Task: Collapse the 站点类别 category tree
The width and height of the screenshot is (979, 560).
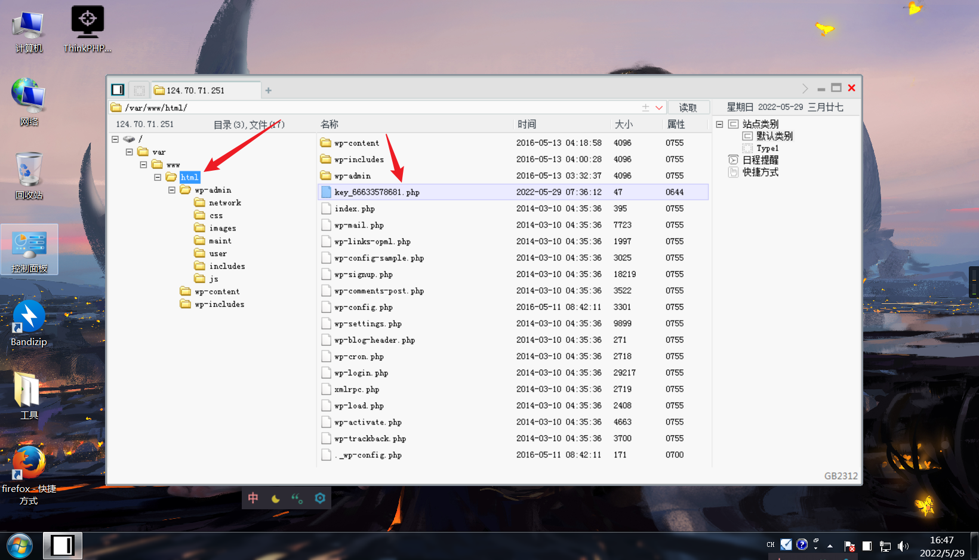Action: click(x=719, y=124)
